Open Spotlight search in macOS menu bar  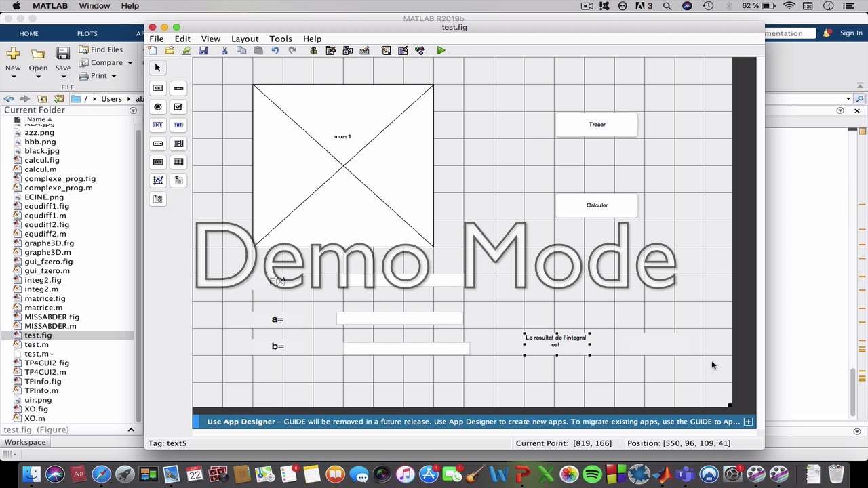coord(667,6)
